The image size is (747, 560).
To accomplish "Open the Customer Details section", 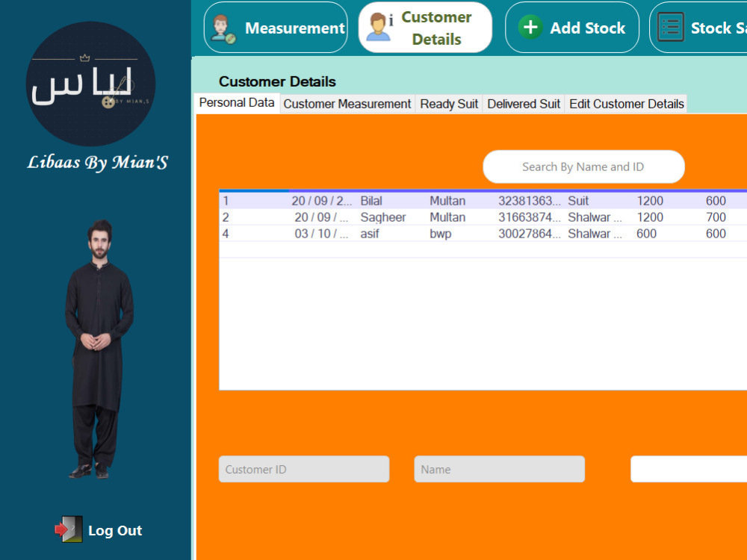I will coord(425,28).
